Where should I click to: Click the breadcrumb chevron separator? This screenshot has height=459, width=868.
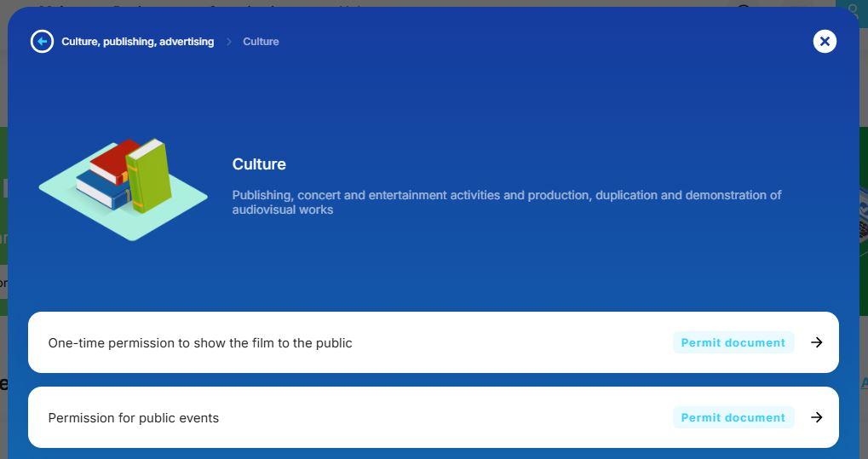click(x=229, y=42)
